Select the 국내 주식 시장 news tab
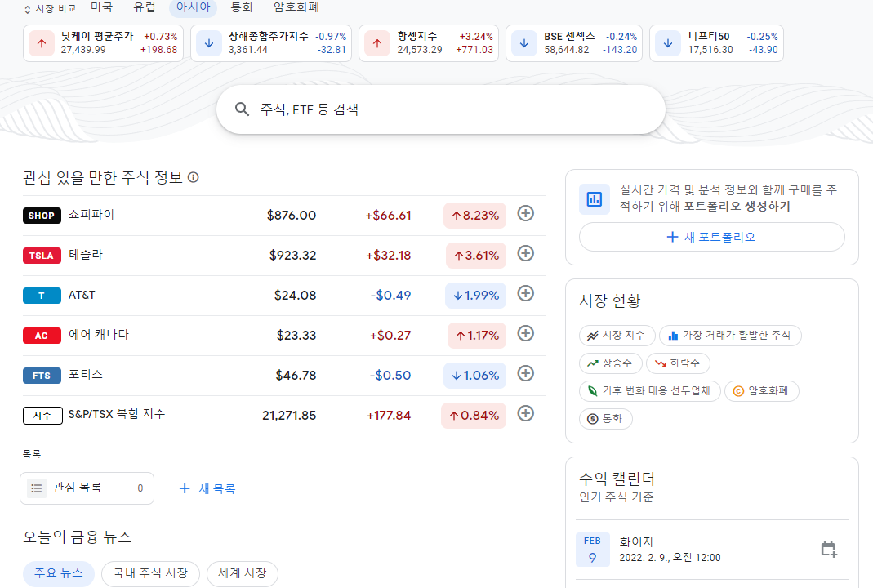Screen dimensions: 873x588 click(x=150, y=573)
